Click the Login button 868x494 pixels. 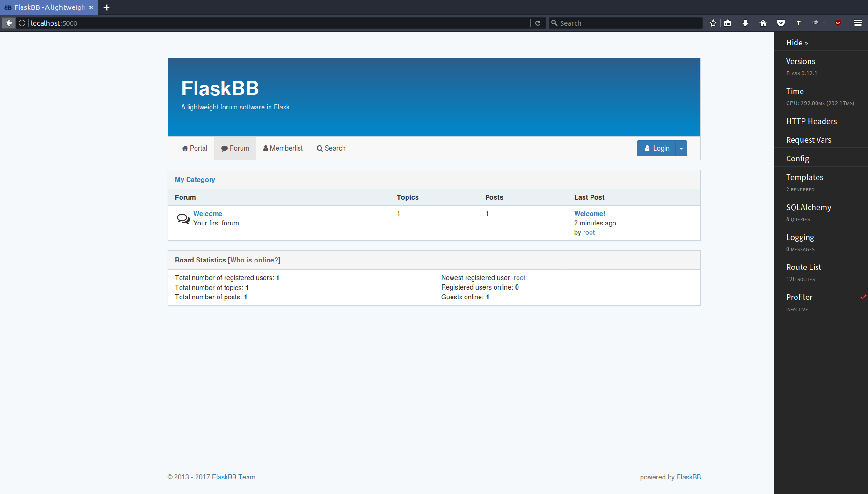(656, 148)
